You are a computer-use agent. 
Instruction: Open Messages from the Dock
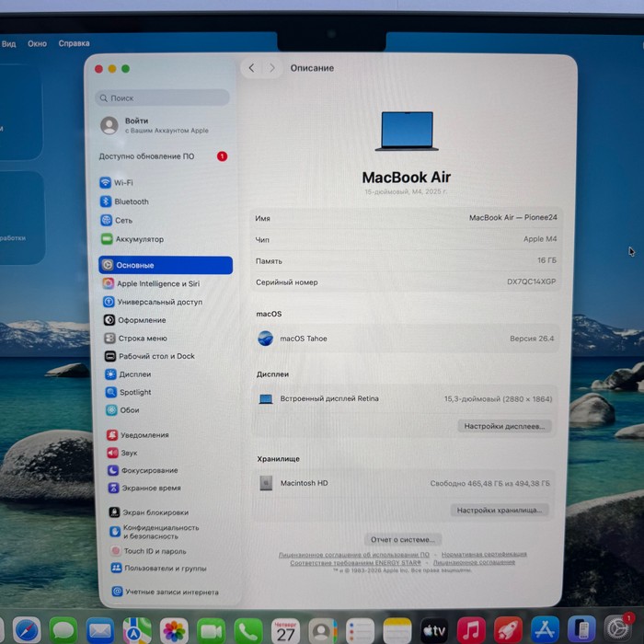click(x=63, y=630)
